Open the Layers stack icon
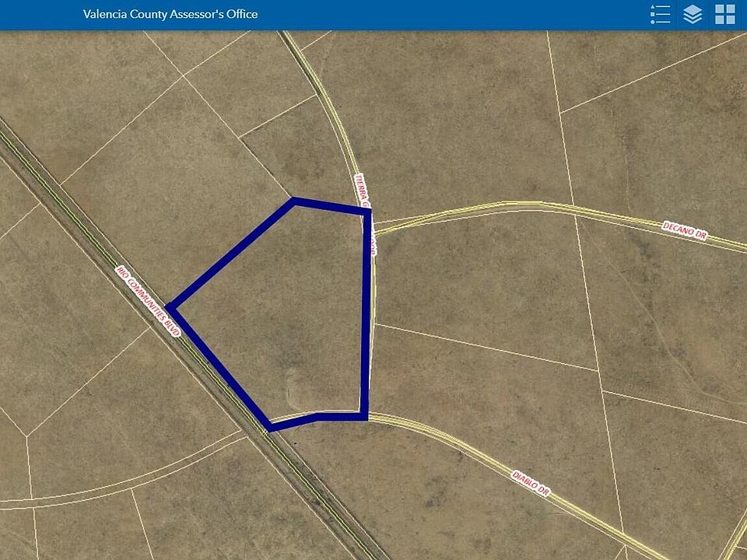This screenshot has width=747, height=560. tap(693, 14)
